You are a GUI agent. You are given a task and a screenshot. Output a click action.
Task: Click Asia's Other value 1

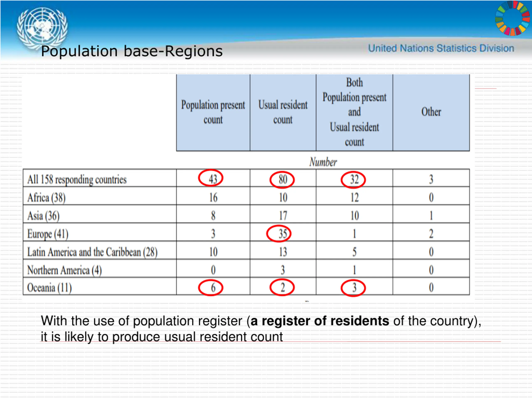431,216
